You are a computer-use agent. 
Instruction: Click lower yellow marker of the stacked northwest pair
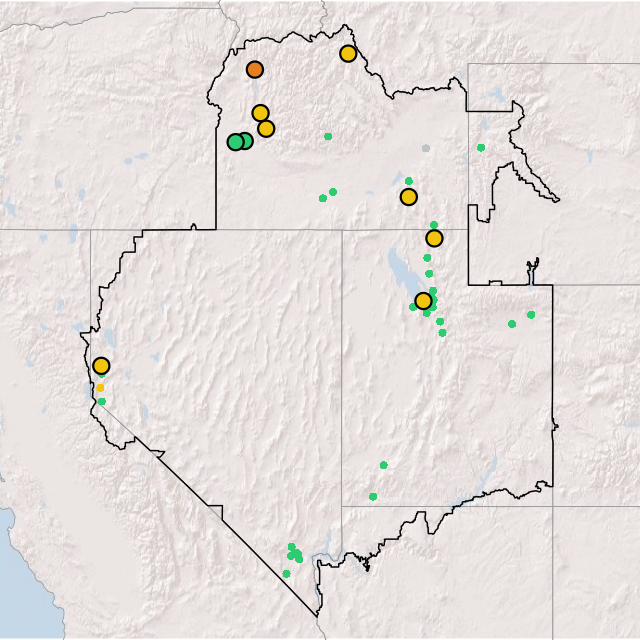266,128
